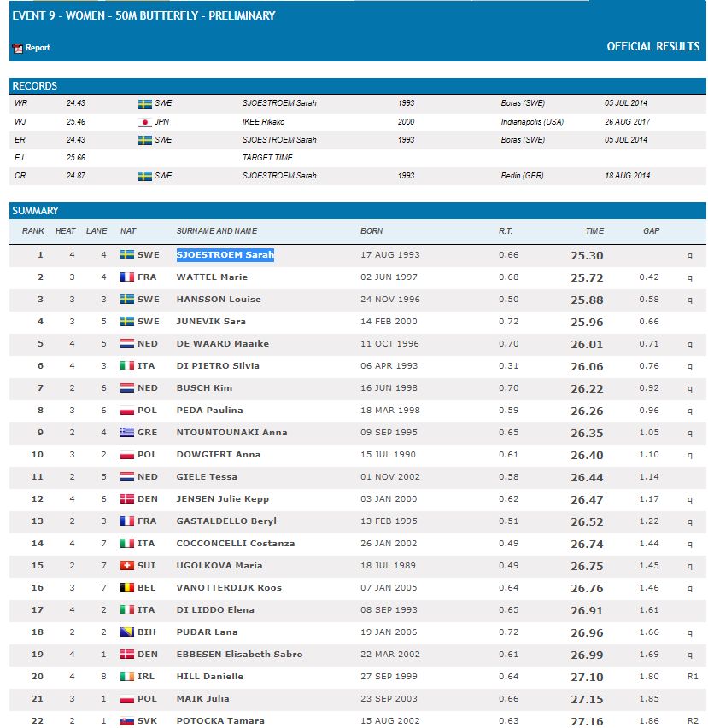Screen dimensions: 708x728
Task: Click the SUMMARY section header bar
Action: click(x=357, y=211)
